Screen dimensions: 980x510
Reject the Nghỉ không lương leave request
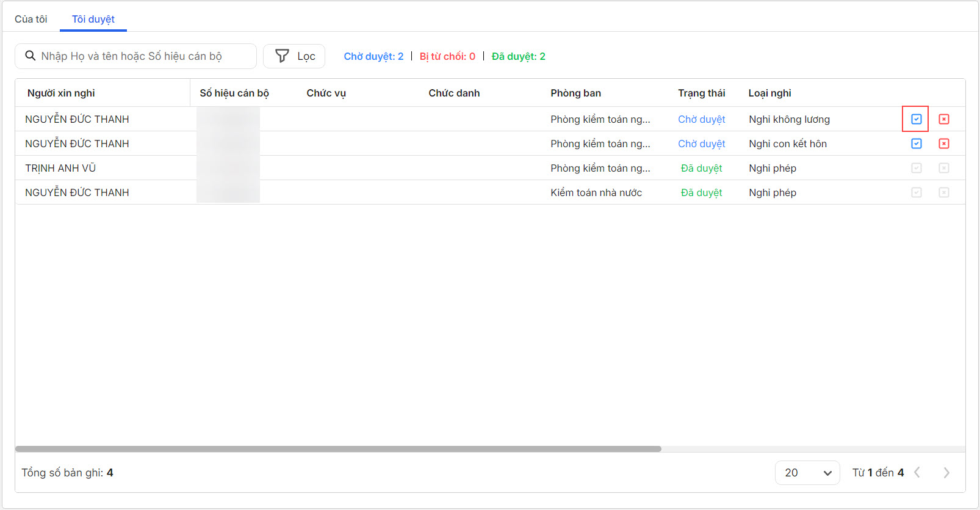(943, 119)
